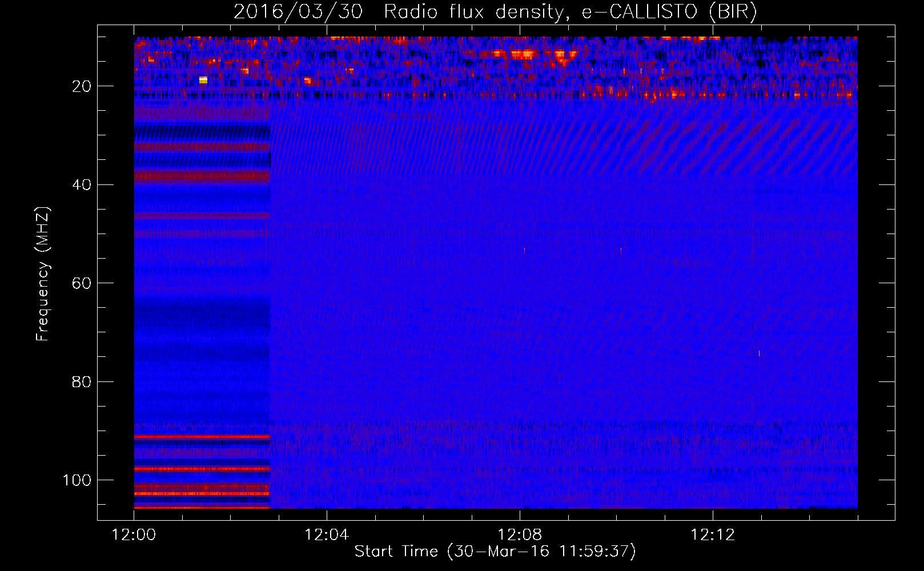Click the time tick label '12:00'
Image resolution: width=924 pixels, height=571 pixels.
(x=134, y=535)
